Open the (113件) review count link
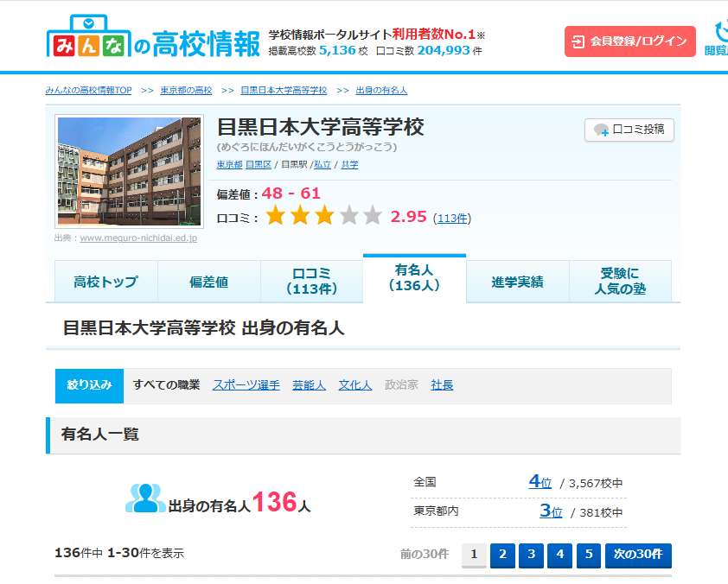The height and width of the screenshot is (584, 728). coord(452,218)
